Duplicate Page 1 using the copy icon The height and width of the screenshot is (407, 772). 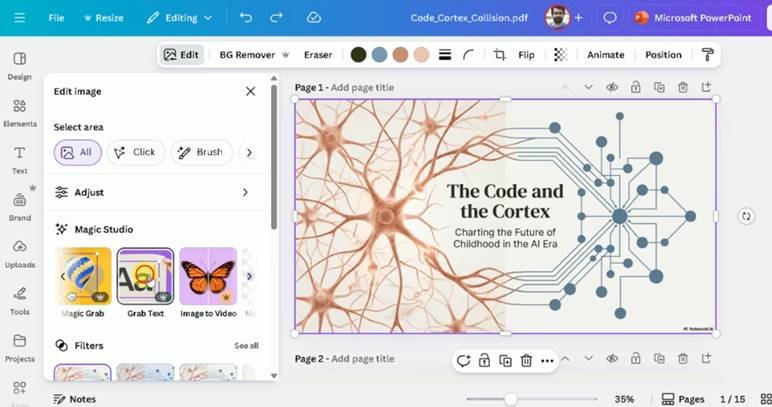[x=660, y=88]
